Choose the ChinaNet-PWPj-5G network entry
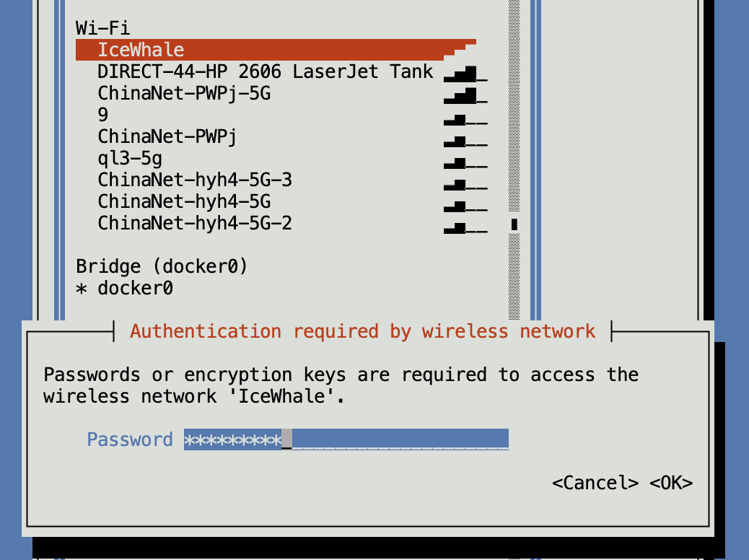 (x=184, y=93)
